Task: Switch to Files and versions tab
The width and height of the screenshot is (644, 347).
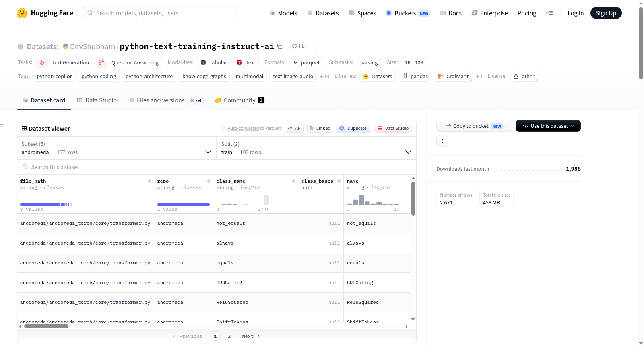Action: pos(165,100)
